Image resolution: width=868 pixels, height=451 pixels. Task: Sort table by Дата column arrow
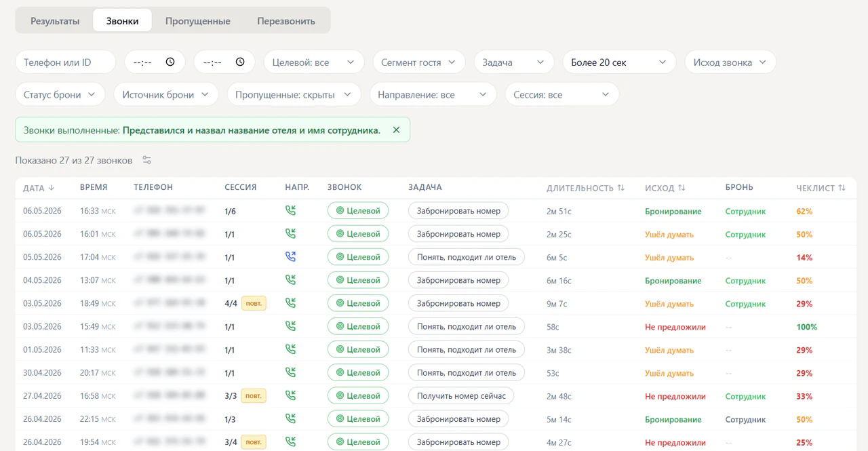click(x=52, y=188)
